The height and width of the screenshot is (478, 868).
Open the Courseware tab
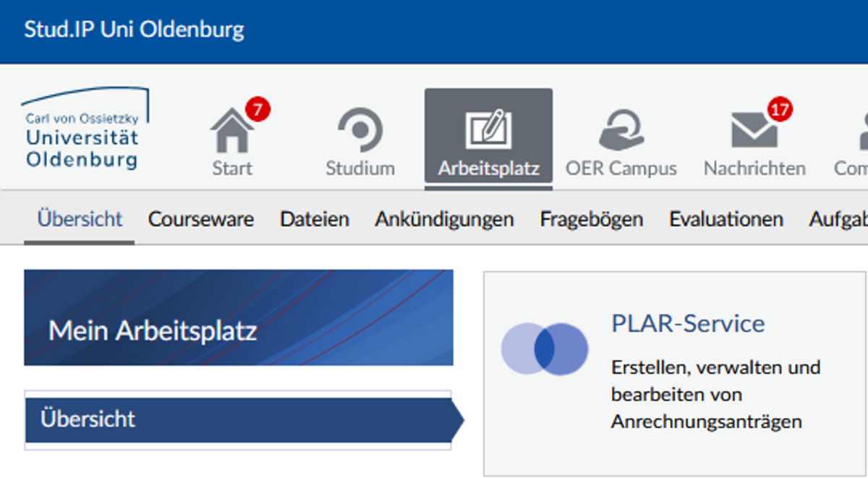200,219
